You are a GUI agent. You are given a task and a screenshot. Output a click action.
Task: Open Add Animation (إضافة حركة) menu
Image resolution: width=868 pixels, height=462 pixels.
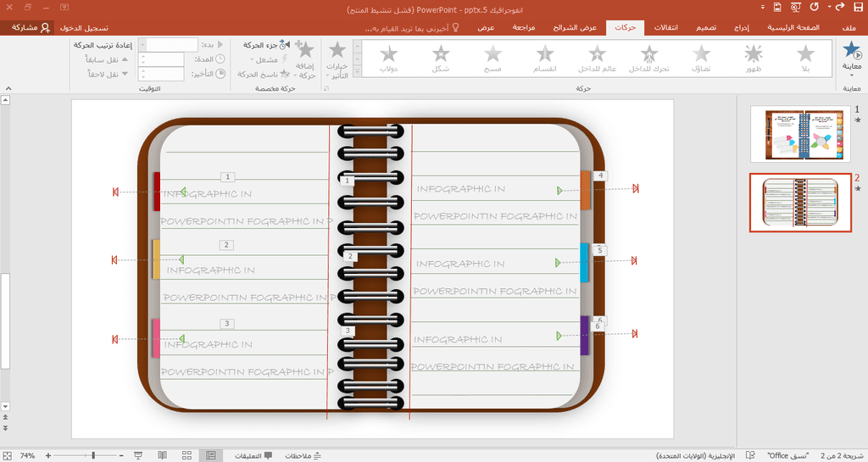coord(305,59)
